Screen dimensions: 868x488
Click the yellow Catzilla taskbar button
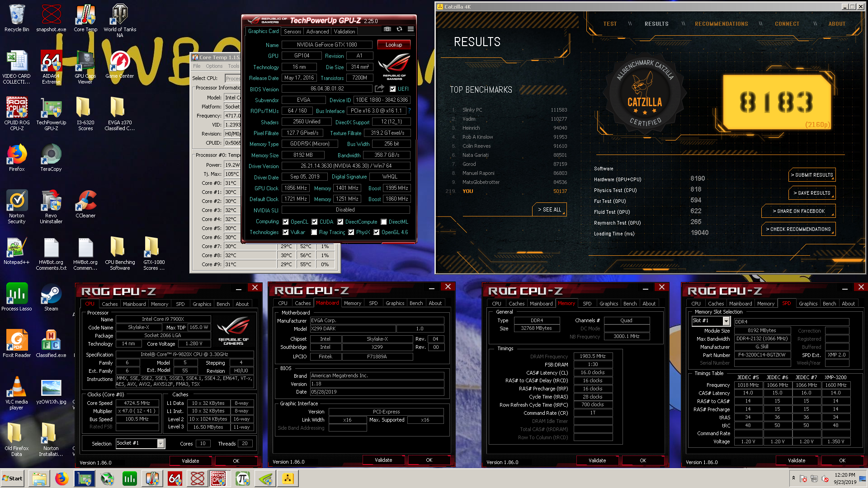(x=288, y=479)
